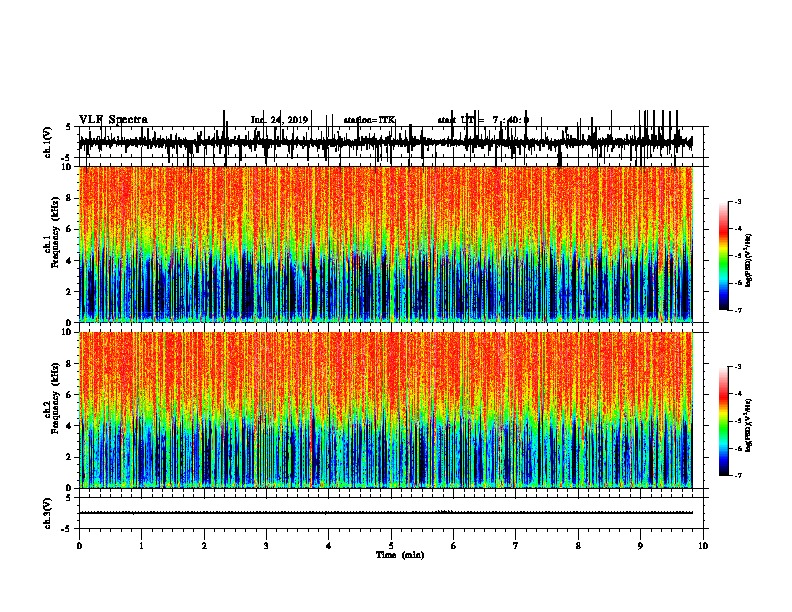Click time axis tick label "5"
Screen dimensions: 792x612
pos(391,546)
